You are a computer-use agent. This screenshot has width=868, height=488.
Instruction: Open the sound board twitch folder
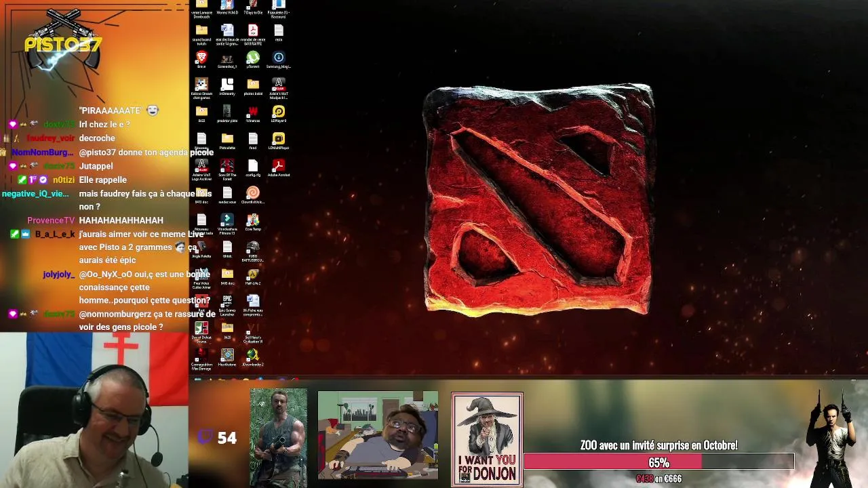(201, 35)
